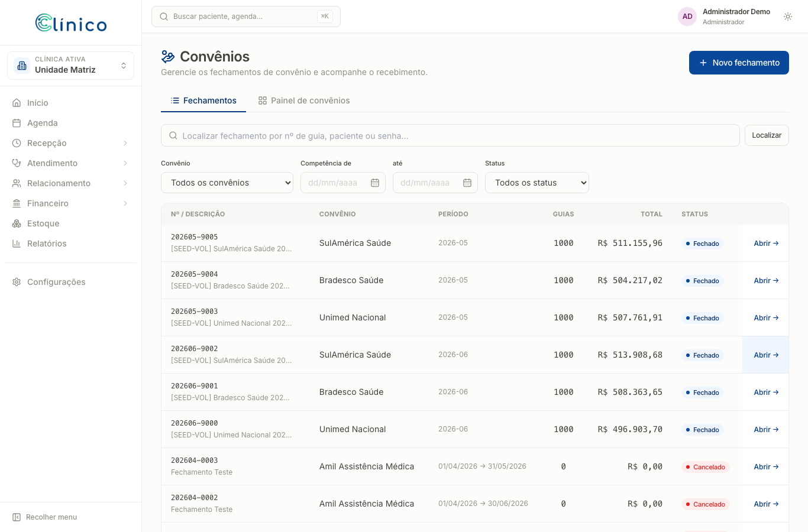Open the Unidade Matriz clinic selector
Image resolution: width=808 pixels, height=532 pixels.
pos(70,66)
